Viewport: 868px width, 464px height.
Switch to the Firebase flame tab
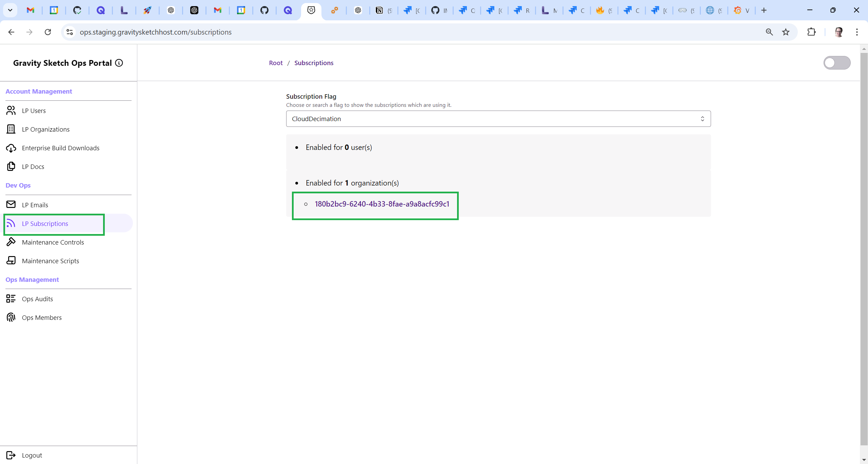(x=604, y=10)
